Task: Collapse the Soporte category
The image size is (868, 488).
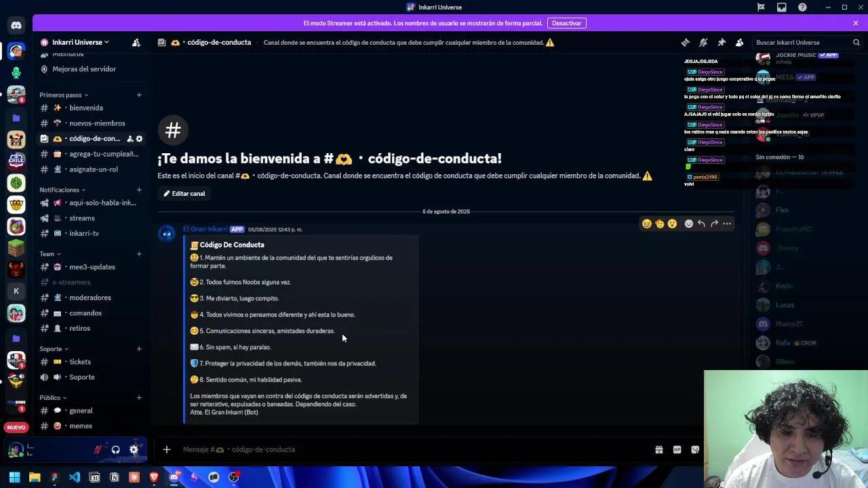Action: tap(54, 349)
